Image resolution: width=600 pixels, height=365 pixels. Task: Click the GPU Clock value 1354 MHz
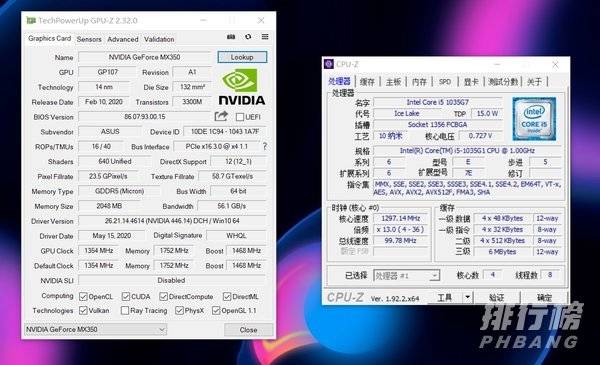point(99,251)
